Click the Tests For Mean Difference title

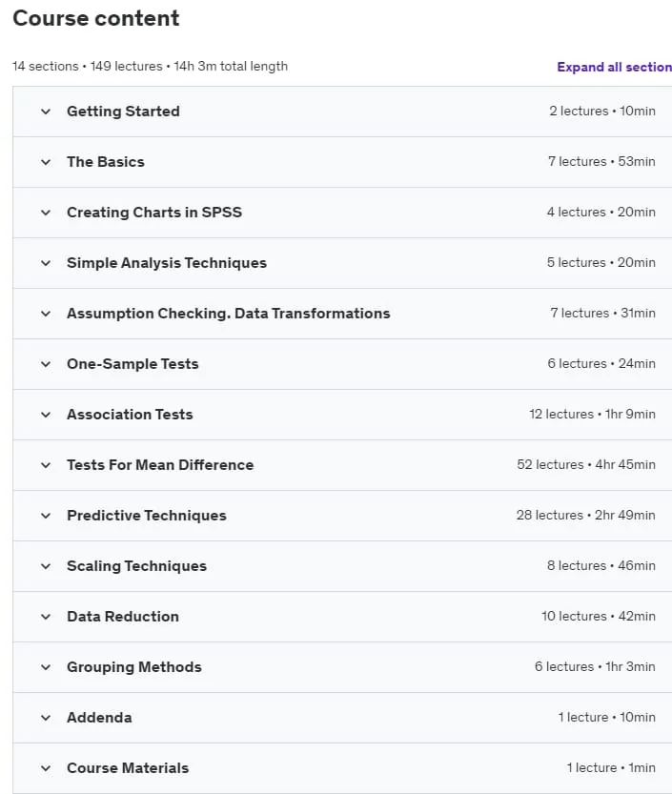click(x=160, y=465)
